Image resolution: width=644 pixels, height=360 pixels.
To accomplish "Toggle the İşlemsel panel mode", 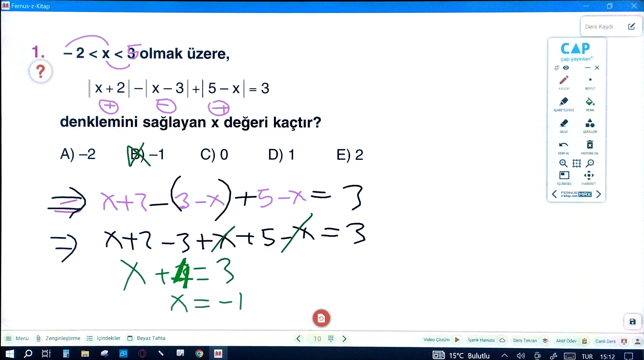I will click(564, 176).
